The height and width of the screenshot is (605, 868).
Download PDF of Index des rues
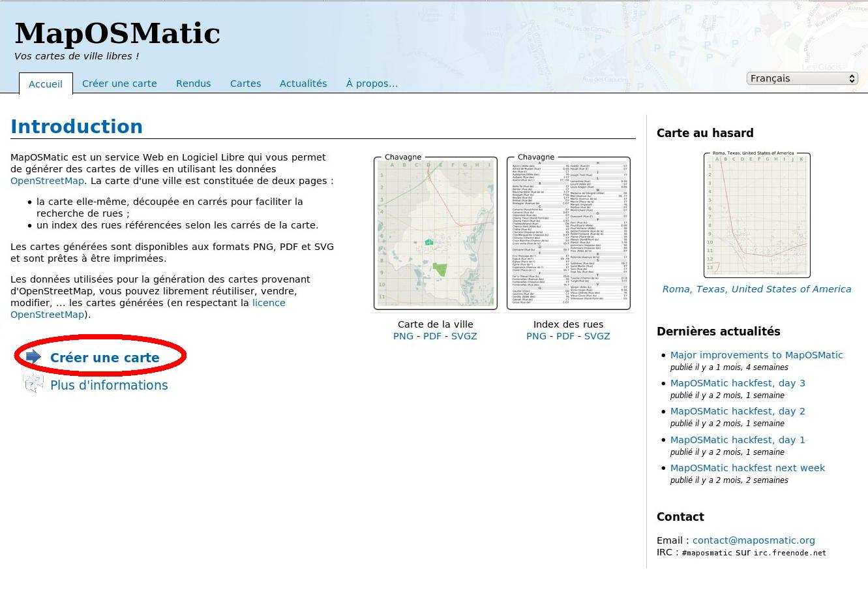pos(565,336)
